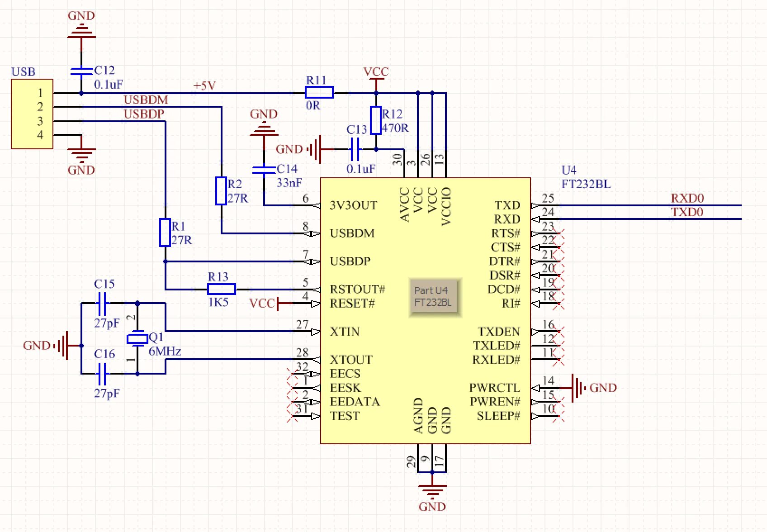Select resistor R13 symbol
The image size is (767, 532).
pyautogui.click(x=222, y=289)
